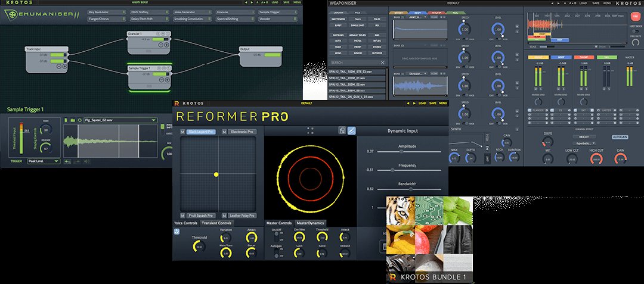The width and height of the screenshot is (644, 284).
Task: Mute the Black Leopard Pro library
Action: [183, 132]
